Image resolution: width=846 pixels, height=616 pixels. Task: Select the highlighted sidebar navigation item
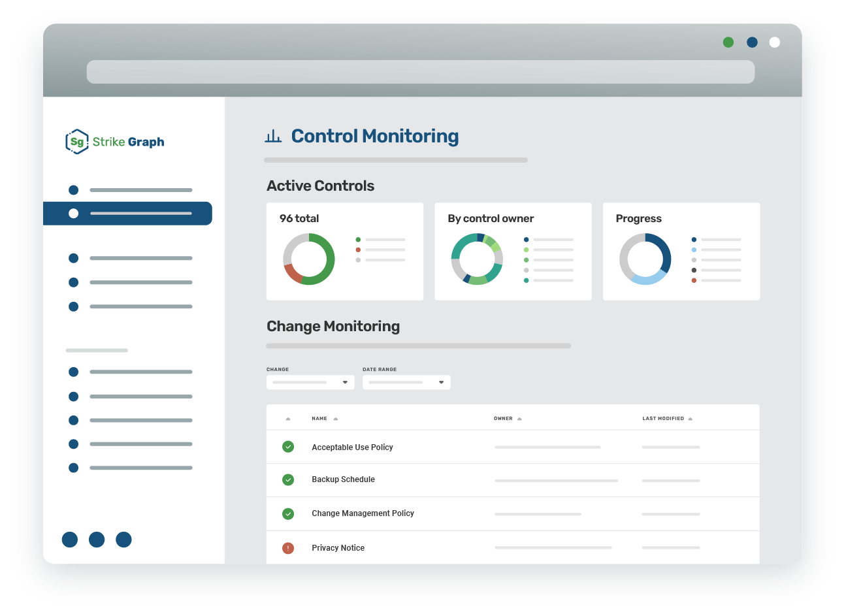click(127, 213)
